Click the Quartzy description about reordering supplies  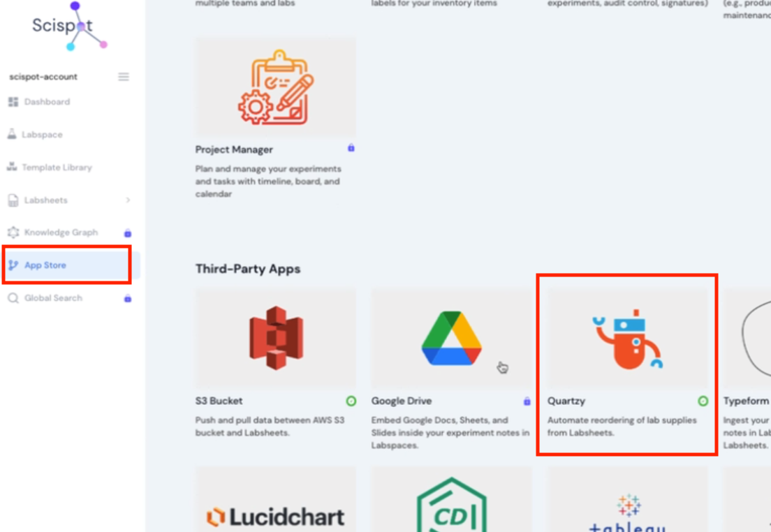[622, 427]
